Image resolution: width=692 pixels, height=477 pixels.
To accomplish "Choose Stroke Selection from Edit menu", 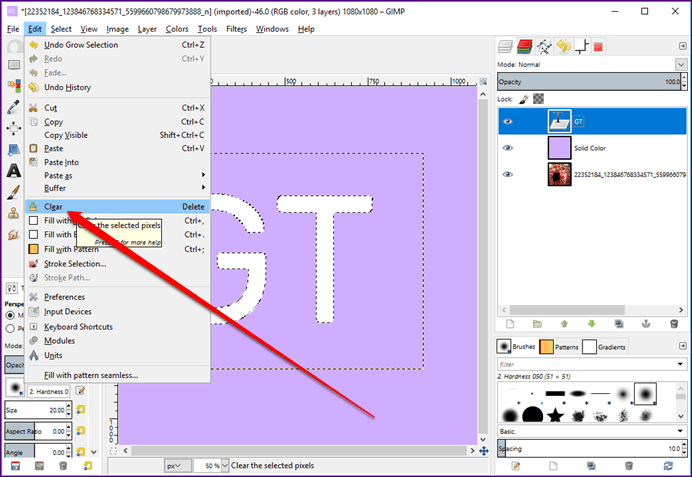I will (117, 264).
